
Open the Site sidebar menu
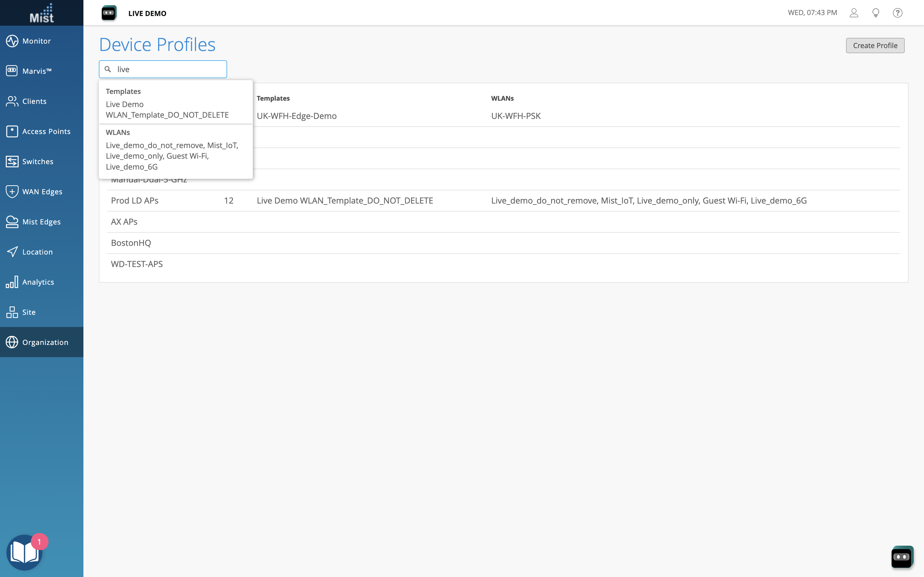(x=29, y=312)
